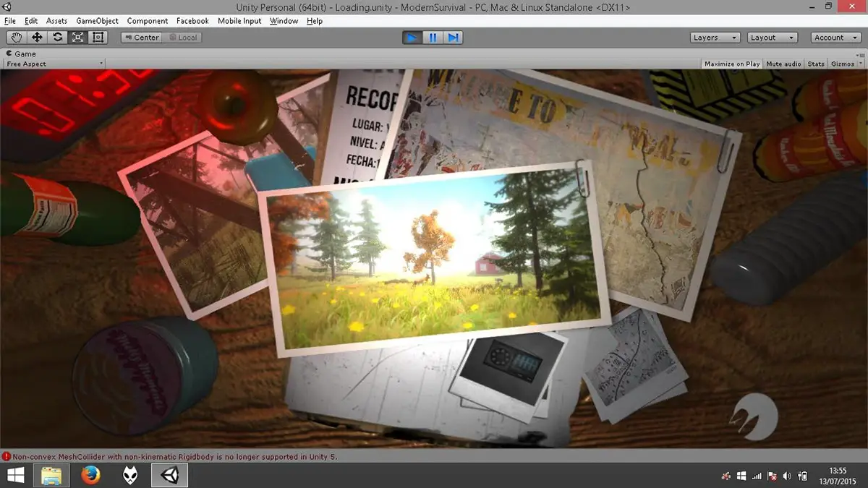
Task: Toggle Maximize on Play
Action: pyautogui.click(x=732, y=64)
